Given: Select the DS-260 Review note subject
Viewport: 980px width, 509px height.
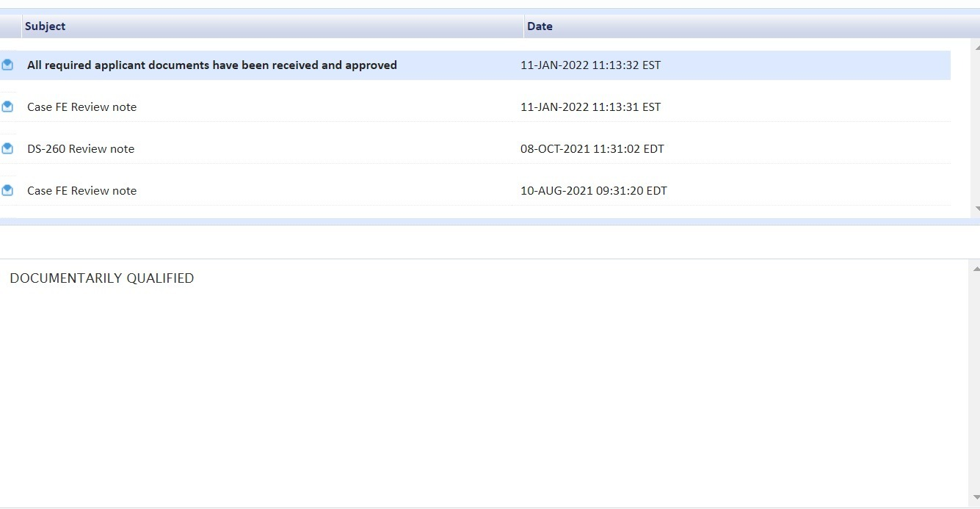Looking at the screenshot, I should point(81,149).
